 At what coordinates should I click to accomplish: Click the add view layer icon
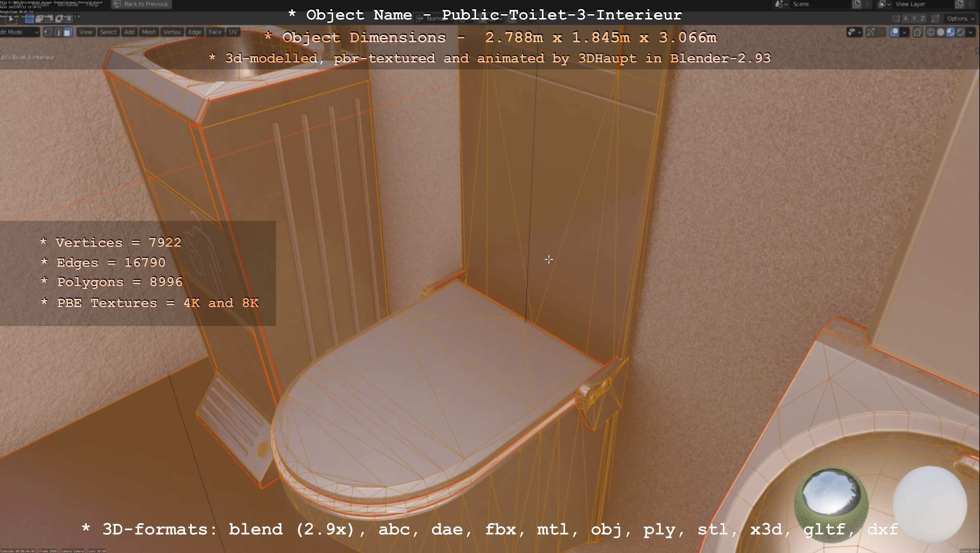tap(959, 4)
